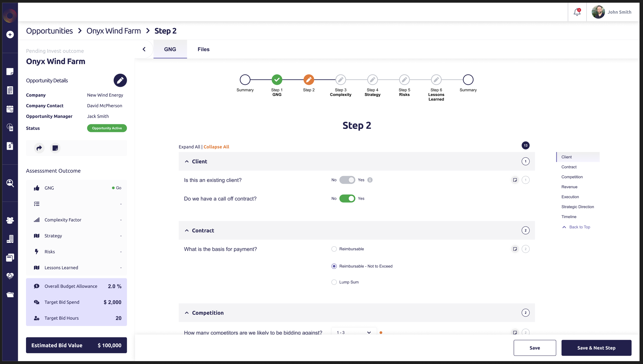
Task: Open Onyx Wind Farm breadcrumb
Action: [x=114, y=31]
